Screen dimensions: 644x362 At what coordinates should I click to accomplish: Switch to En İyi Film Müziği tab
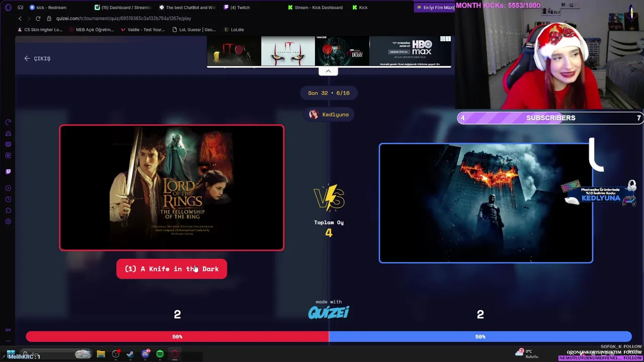point(435,8)
